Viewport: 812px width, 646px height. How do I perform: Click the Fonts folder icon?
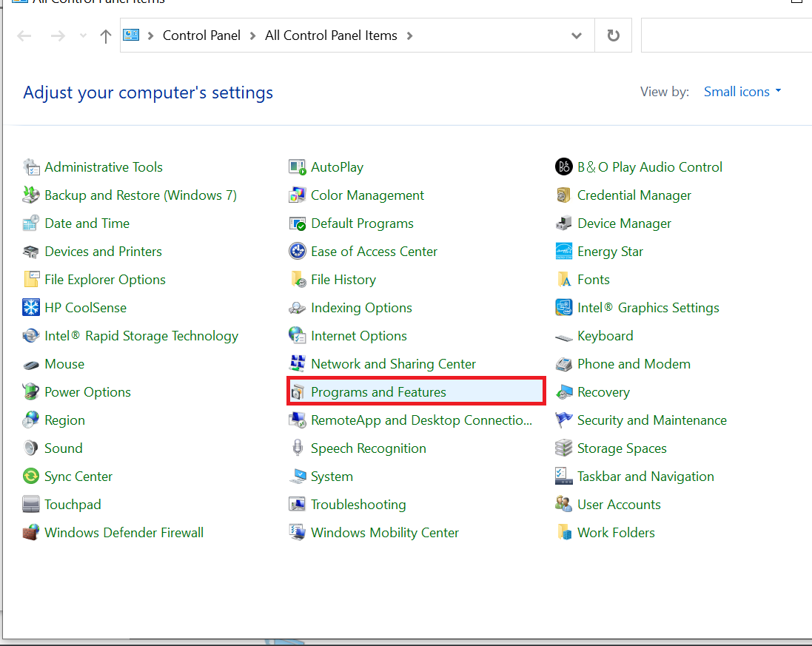[x=564, y=280]
